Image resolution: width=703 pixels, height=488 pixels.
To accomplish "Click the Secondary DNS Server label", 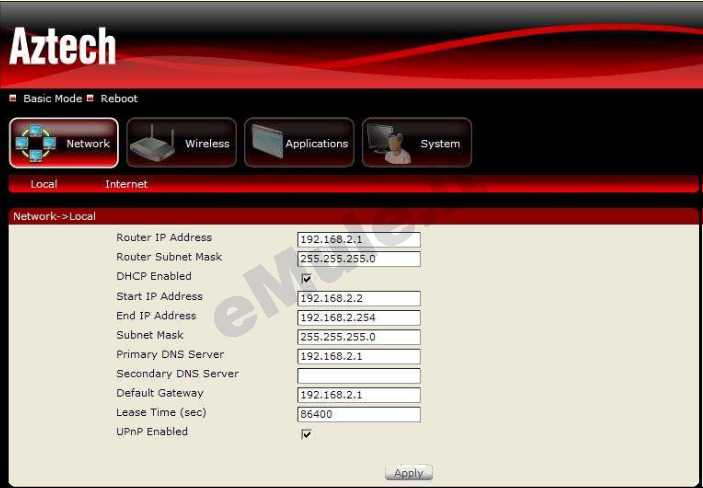I will coord(178,374).
